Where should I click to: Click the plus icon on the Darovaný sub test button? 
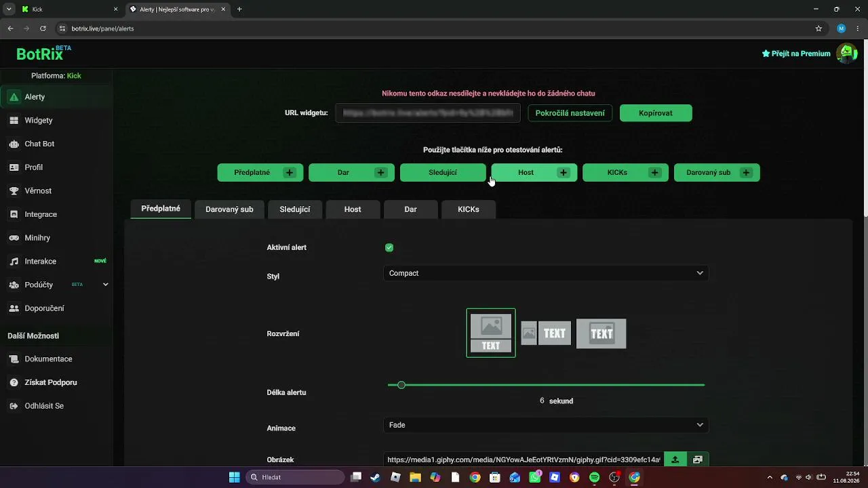746,173
